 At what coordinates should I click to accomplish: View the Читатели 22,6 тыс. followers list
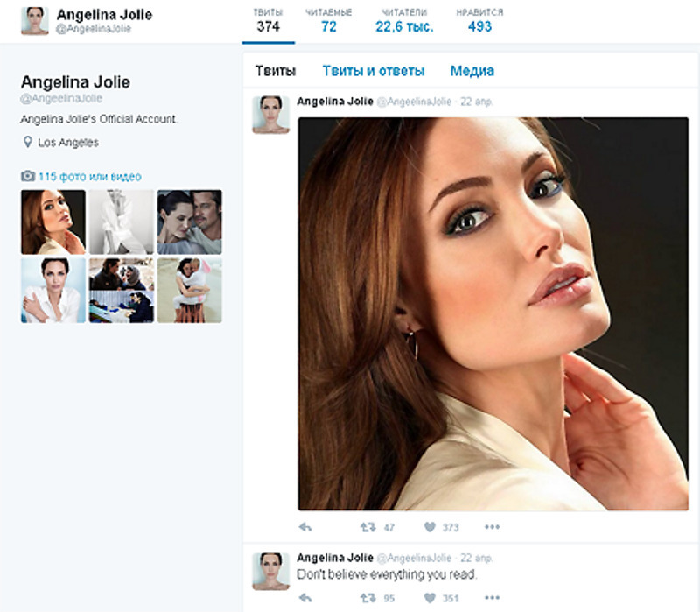405,21
